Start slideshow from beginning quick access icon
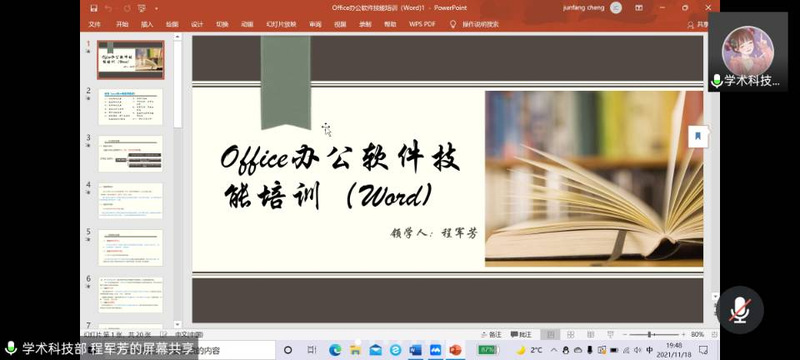 coord(141,8)
